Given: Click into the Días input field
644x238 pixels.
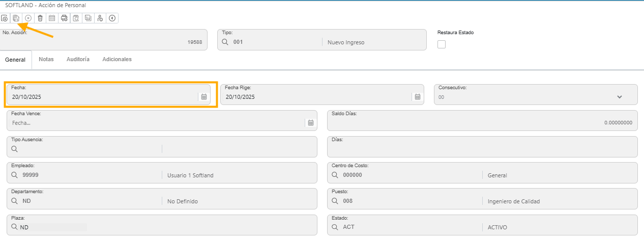Looking at the screenshot, I should click(482, 150).
